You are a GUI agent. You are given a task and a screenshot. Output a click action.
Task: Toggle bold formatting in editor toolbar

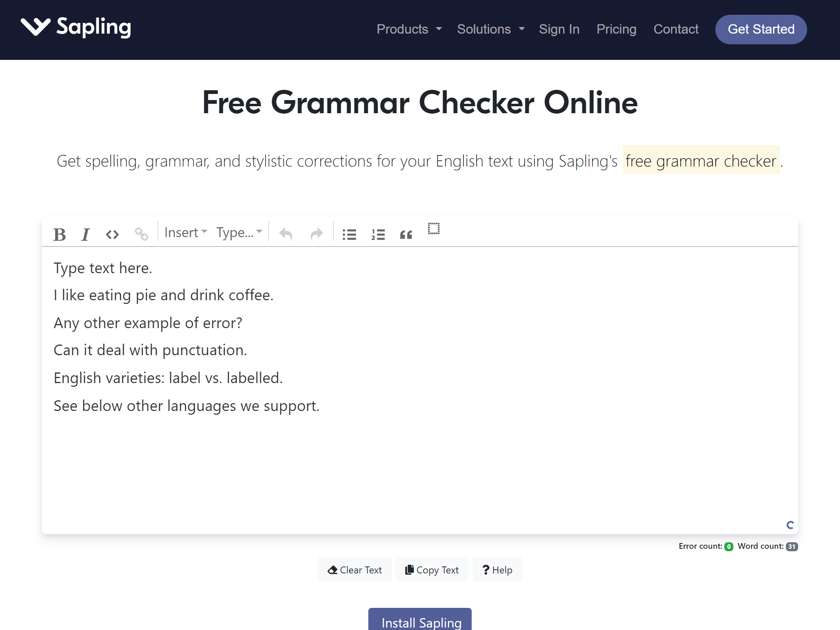(x=59, y=235)
